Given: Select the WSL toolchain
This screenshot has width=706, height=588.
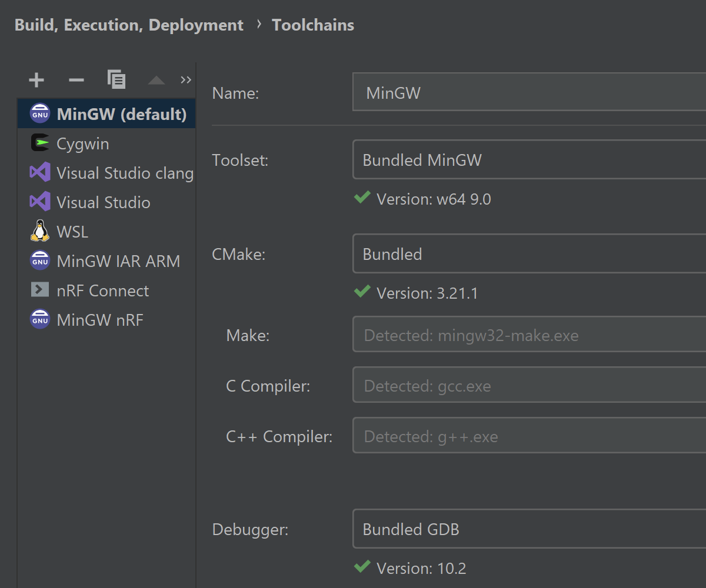Looking at the screenshot, I should 106,231.
